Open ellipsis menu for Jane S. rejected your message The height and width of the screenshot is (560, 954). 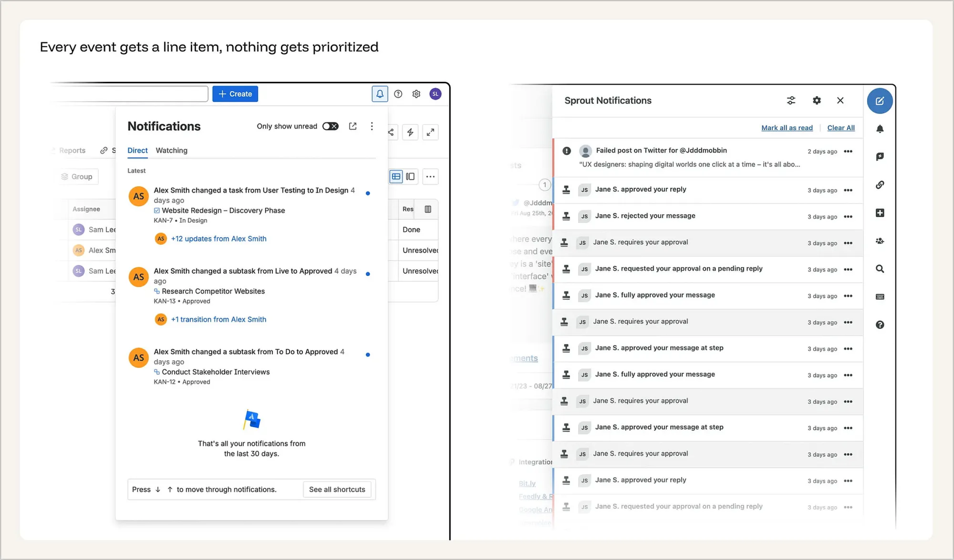(x=848, y=217)
